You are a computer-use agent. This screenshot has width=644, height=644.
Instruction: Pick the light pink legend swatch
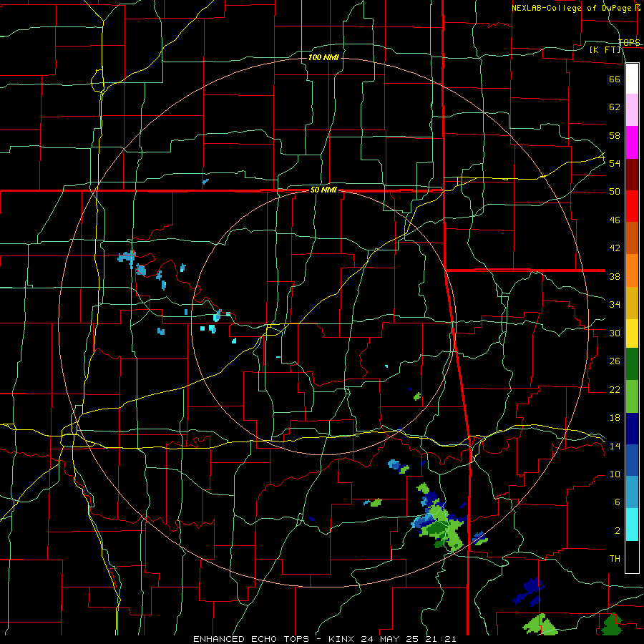click(632, 109)
